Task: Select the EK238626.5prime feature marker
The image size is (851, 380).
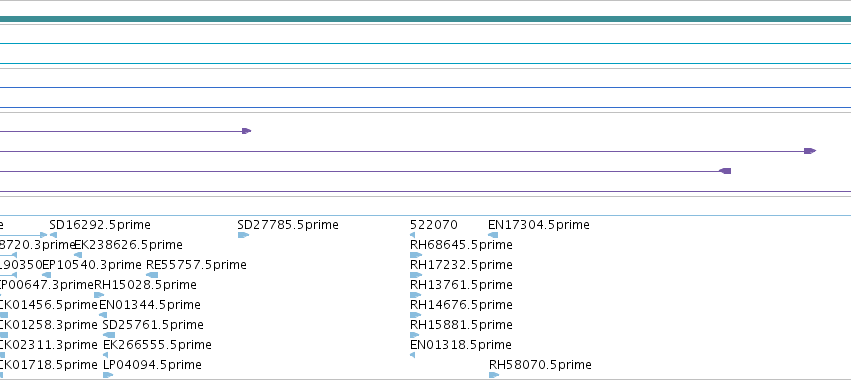Action: (x=78, y=255)
